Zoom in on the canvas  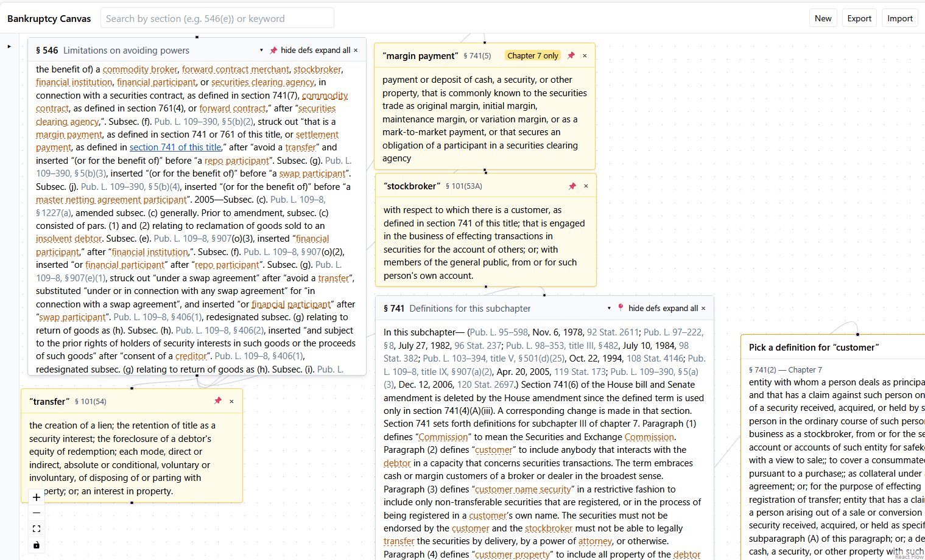(x=37, y=497)
